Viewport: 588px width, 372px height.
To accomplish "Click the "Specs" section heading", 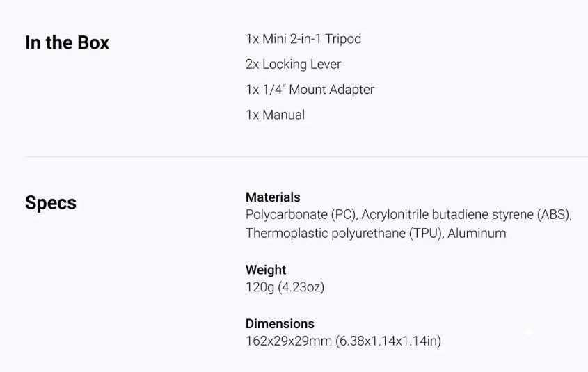I will coord(51,203).
